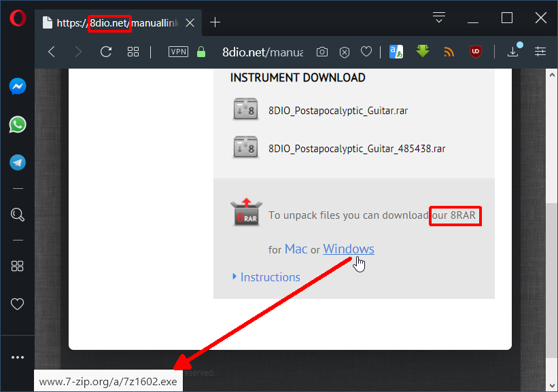
Task: View site security padlock info
Action: [201, 52]
